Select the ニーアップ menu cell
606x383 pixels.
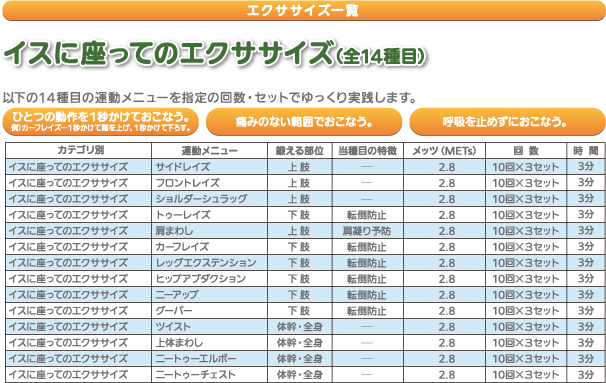[x=209, y=294]
